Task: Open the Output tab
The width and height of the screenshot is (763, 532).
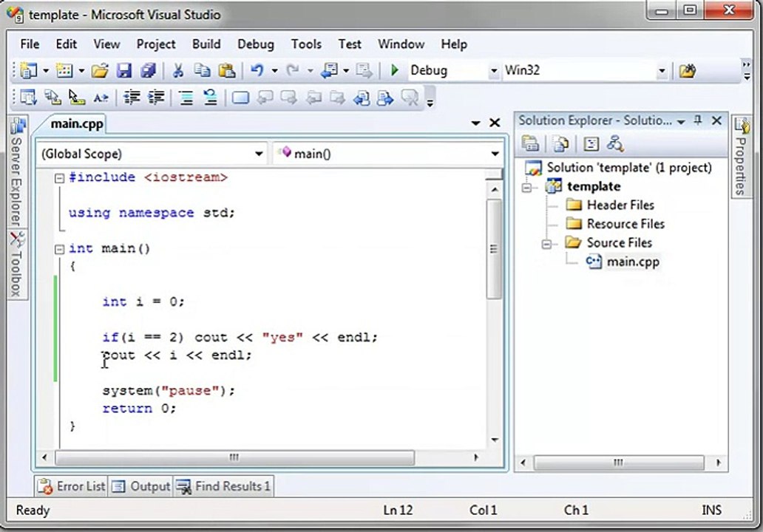Action: [140, 485]
